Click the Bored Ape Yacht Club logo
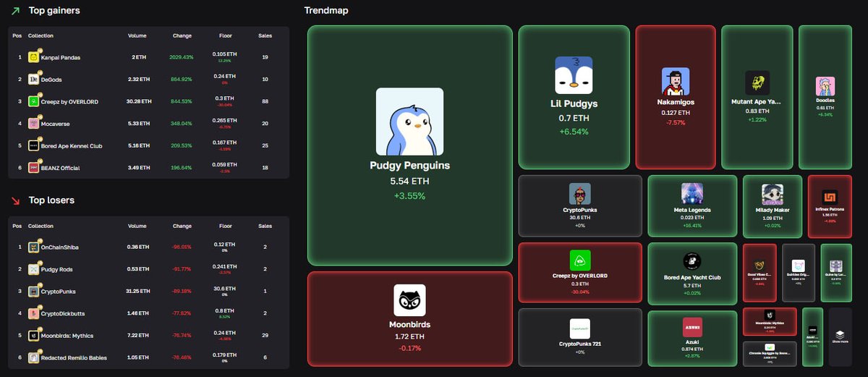The height and width of the screenshot is (377, 868). click(x=692, y=260)
